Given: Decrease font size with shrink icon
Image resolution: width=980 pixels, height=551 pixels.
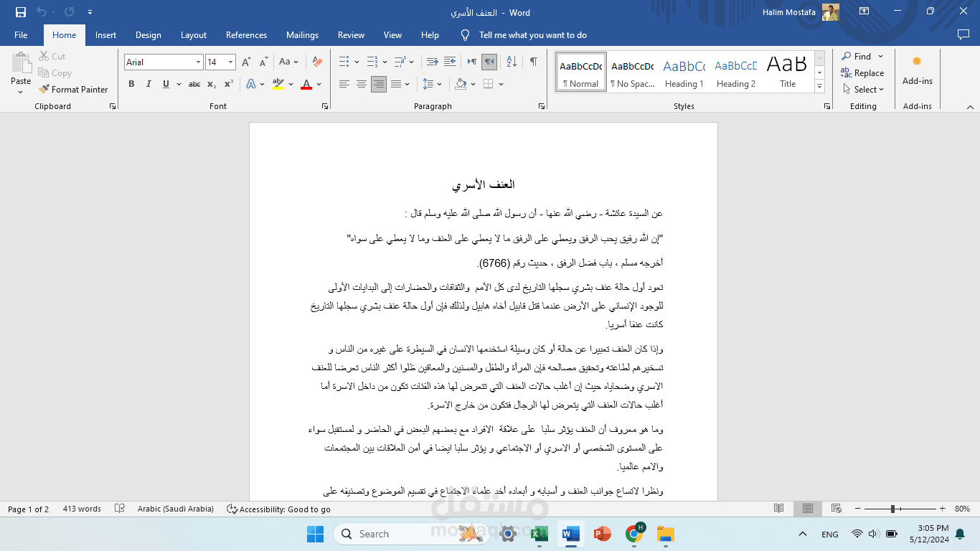Looking at the screenshot, I should 263,62.
